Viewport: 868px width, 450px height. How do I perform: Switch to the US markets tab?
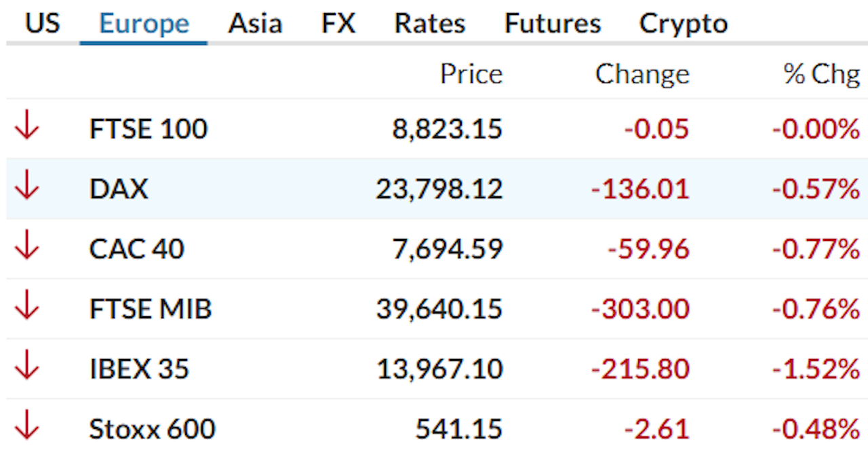click(x=42, y=22)
